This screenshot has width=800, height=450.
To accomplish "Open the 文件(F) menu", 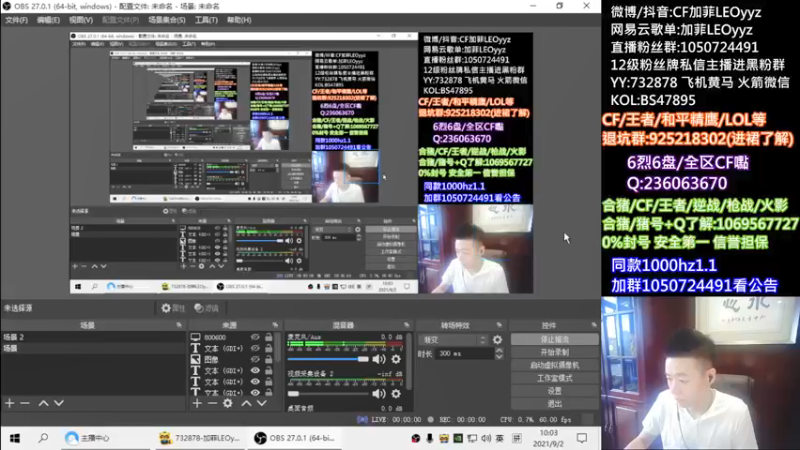I will click(16, 20).
